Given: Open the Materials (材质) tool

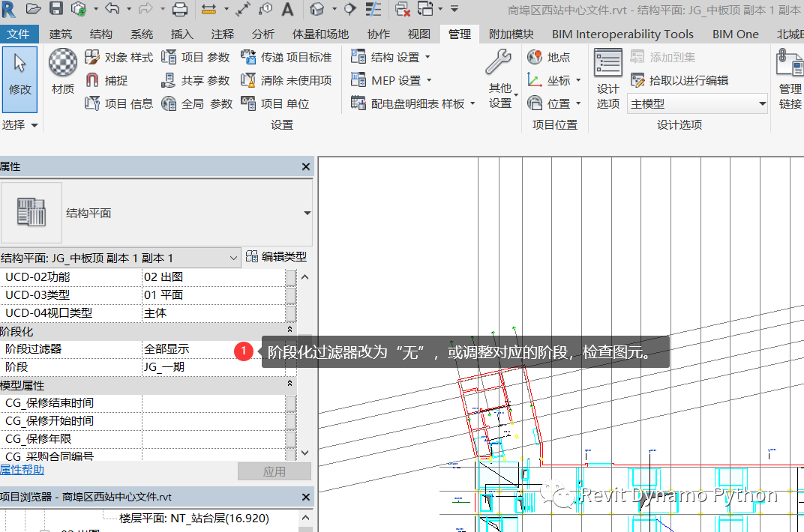Looking at the screenshot, I should tap(62, 72).
